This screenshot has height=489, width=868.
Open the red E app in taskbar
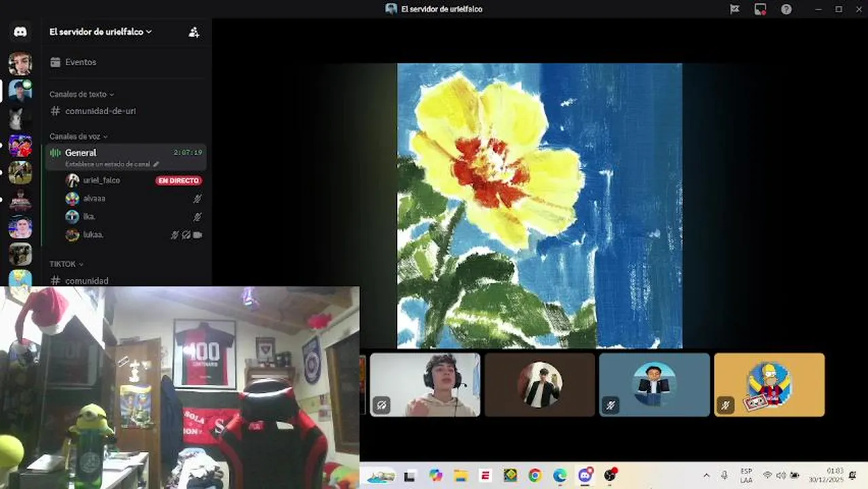[x=485, y=475]
